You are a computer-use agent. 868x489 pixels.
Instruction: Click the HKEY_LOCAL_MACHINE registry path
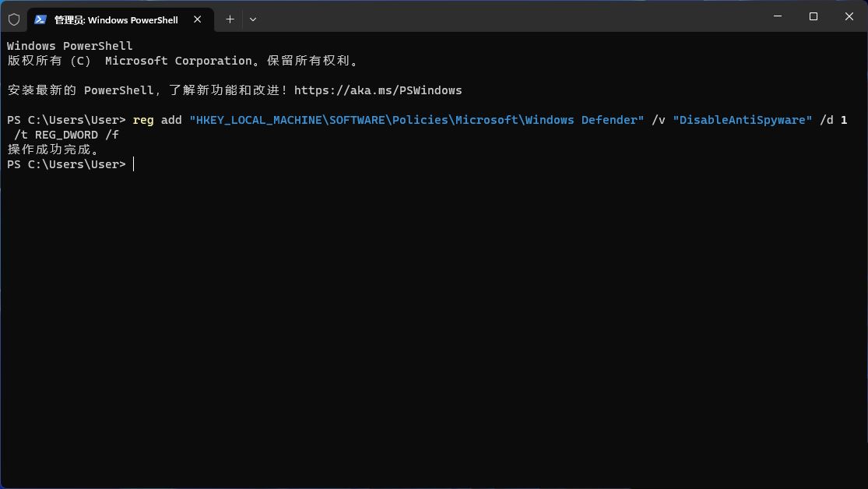coord(257,120)
